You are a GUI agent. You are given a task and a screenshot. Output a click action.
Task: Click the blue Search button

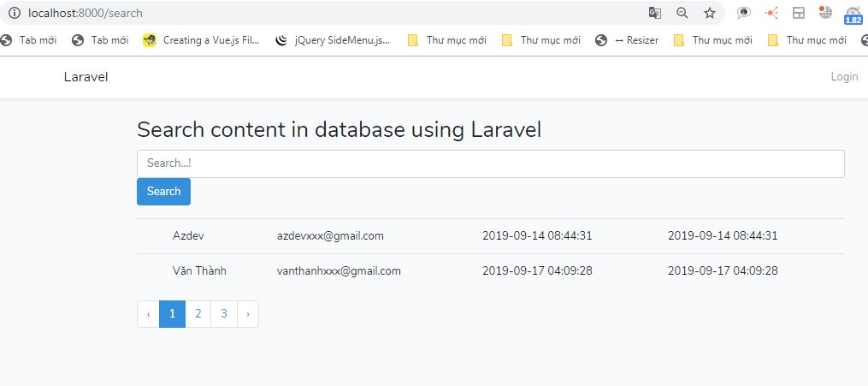coord(164,192)
